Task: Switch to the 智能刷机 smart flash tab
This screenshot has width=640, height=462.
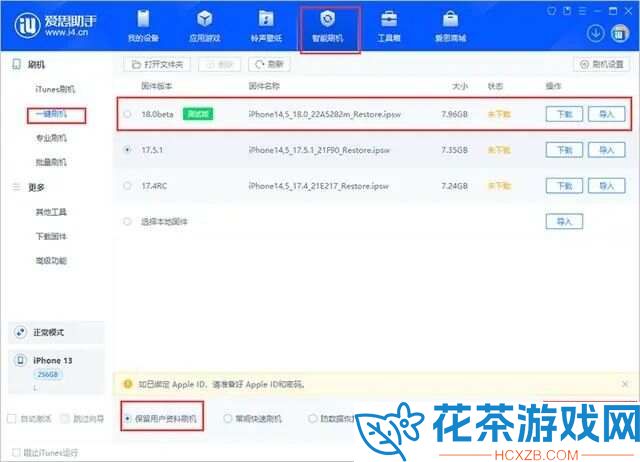Action: click(x=328, y=26)
